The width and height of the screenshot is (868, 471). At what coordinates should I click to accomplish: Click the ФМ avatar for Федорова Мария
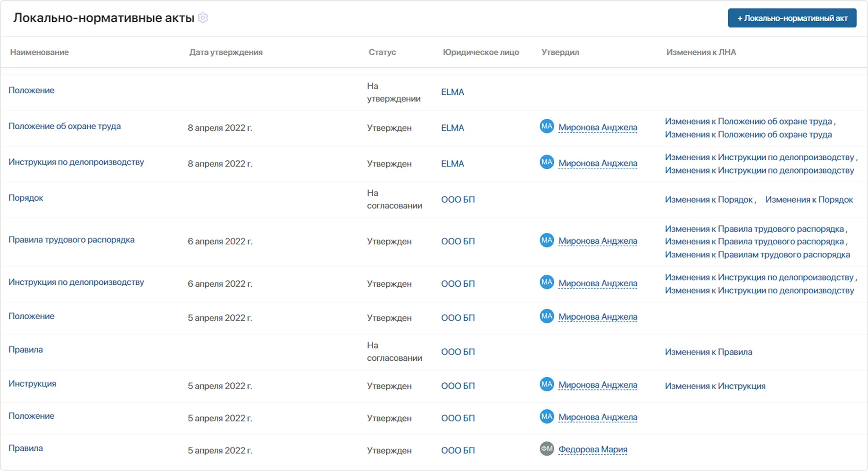[546, 449]
